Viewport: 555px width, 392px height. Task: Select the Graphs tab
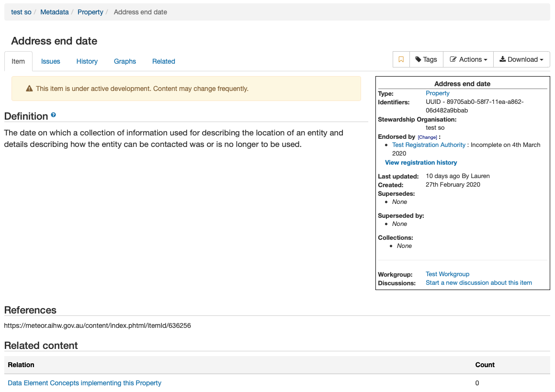pos(125,61)
